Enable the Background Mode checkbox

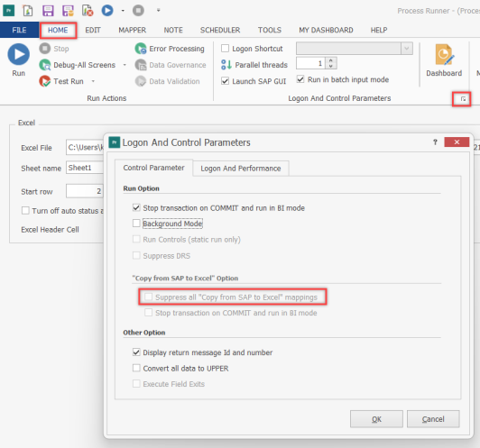[x=136, y=224]
